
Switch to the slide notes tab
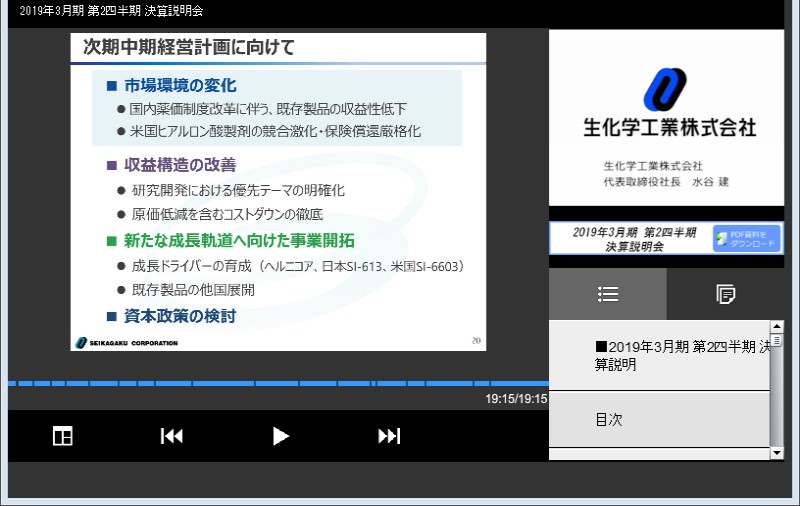tap(725, 294)
